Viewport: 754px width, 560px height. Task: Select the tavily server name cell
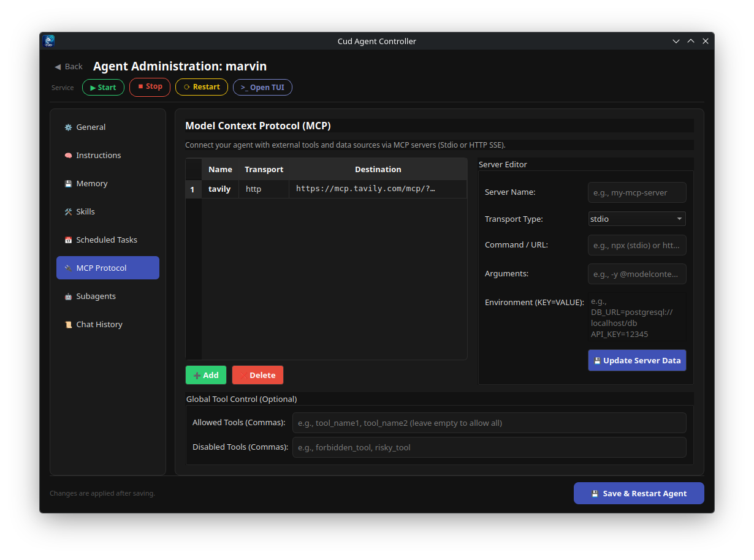click(220, 189)
